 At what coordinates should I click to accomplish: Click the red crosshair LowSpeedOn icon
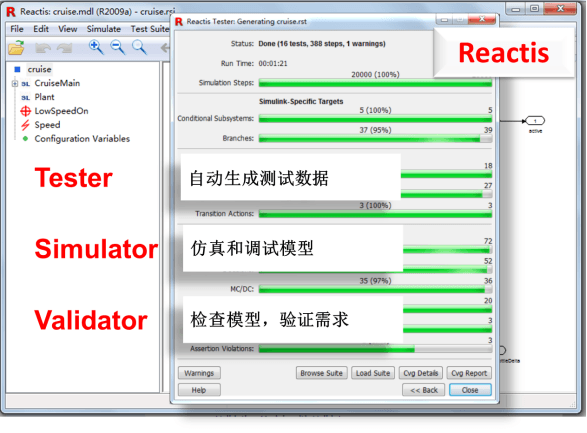pyautogui.click(x=25, y=111)
